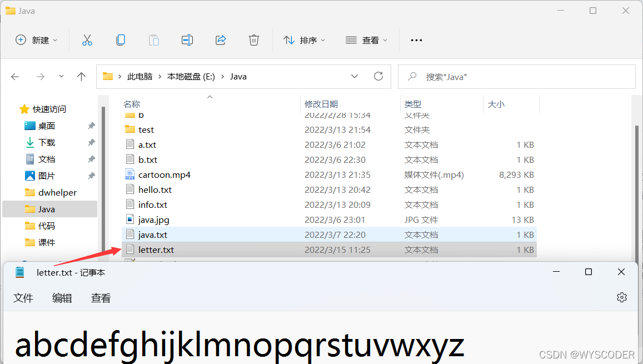Screen dimensions: 643x364
Task: Click the back navigation arrow
Action: click(15, 76)
